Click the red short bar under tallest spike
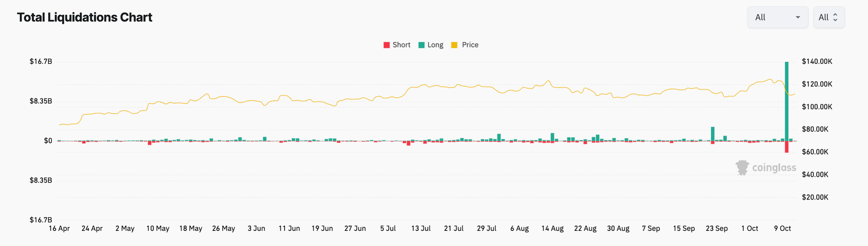The width and height of the screenshot is (868, 246). click(787, 147)
